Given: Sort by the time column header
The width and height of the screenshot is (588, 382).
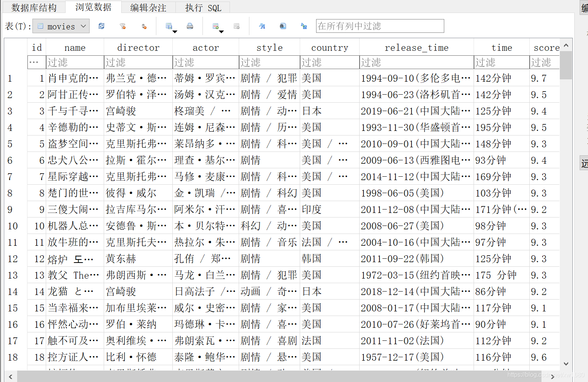Looking at the screenshot, I should tap(501, 47).
